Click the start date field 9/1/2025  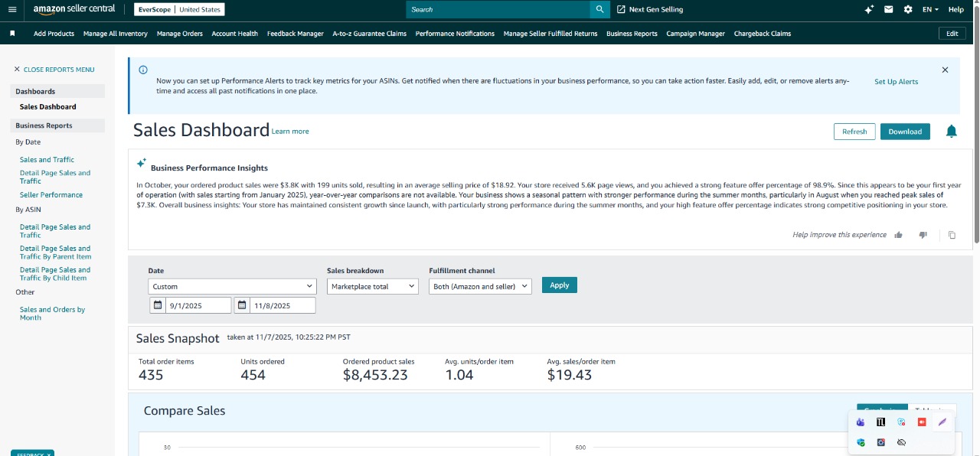(x=198, y=305)
